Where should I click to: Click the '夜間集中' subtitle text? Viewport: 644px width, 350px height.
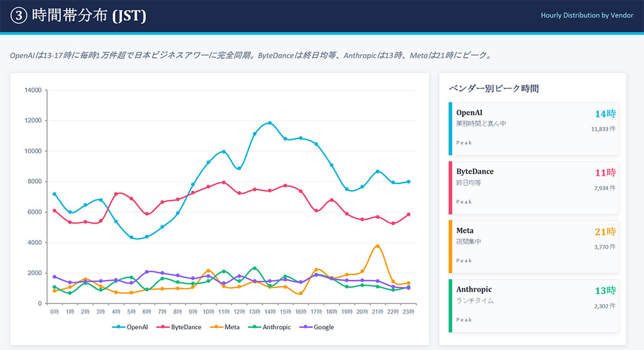tap(469, 242)
